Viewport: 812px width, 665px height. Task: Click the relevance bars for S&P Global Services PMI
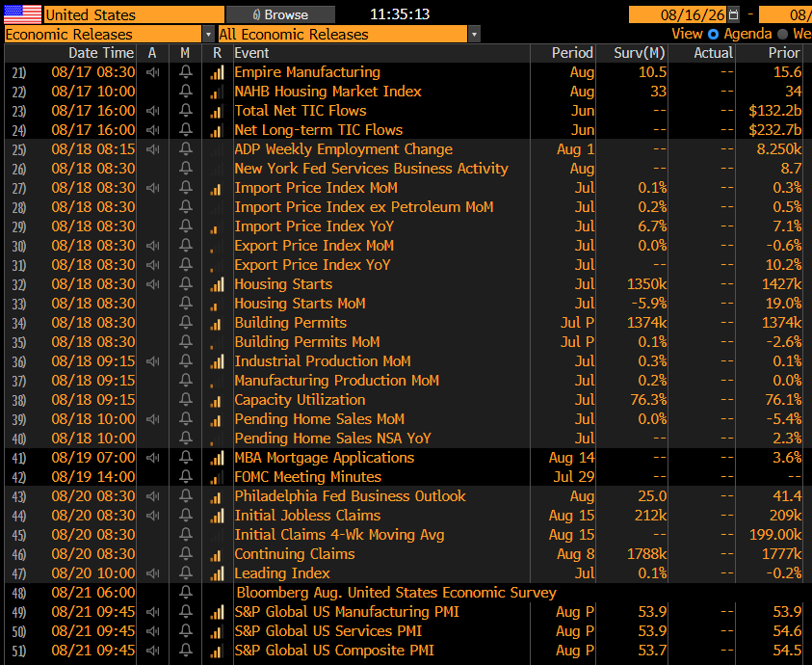click(217, 631)
